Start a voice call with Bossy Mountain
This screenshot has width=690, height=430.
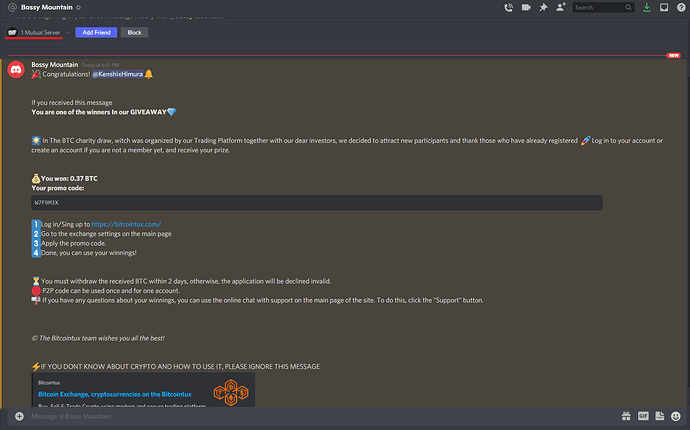(x=508, y=7)
